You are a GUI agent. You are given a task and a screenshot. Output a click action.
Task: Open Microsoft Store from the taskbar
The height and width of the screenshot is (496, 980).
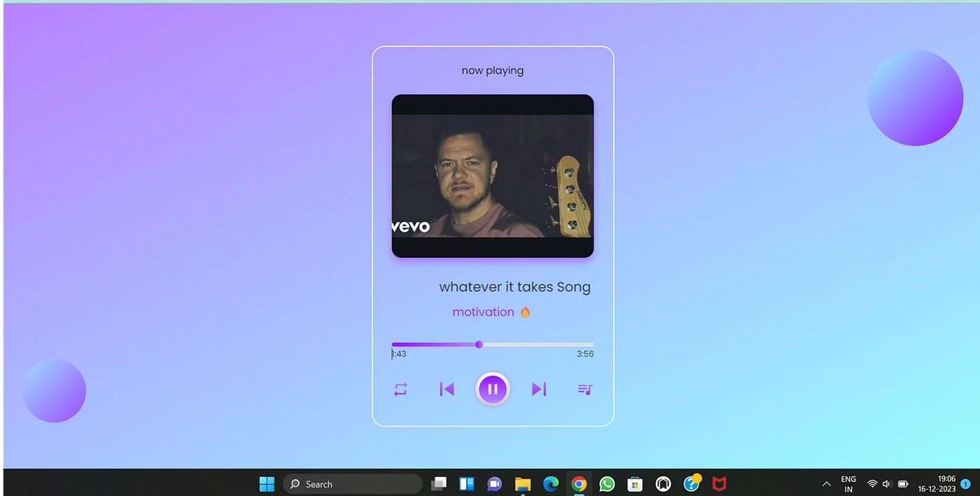[x=635, y=484]
